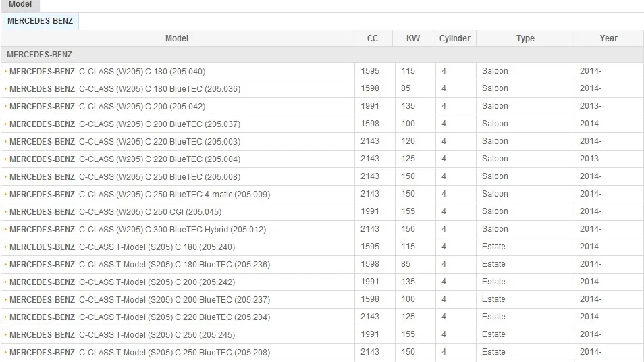Click Year 2013- in C 200 (205.042) row
The image size is (644, 362).
[x=591, y=106]
